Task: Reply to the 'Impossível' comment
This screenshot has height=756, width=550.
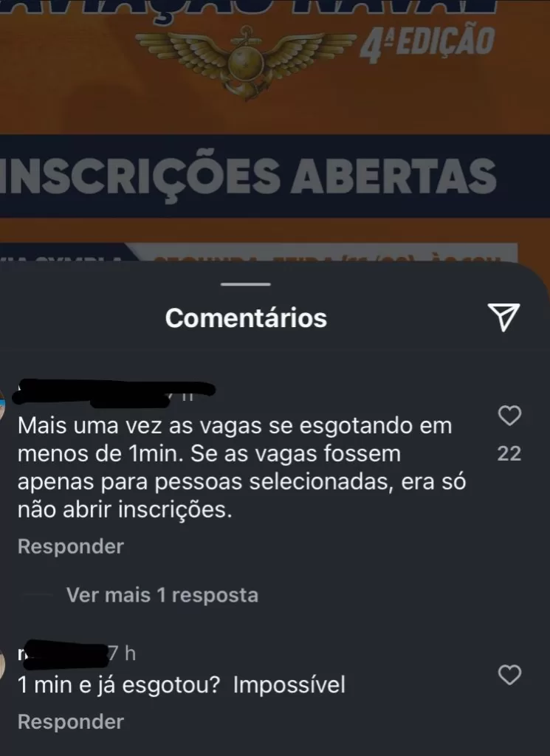Action: [71, 722]
